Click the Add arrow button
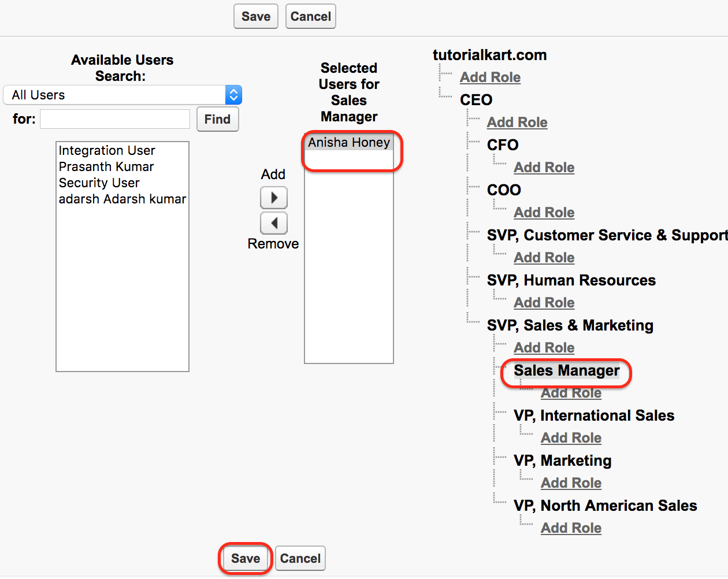728x579 pixels. pyautogui.click(x=274, y=198)
